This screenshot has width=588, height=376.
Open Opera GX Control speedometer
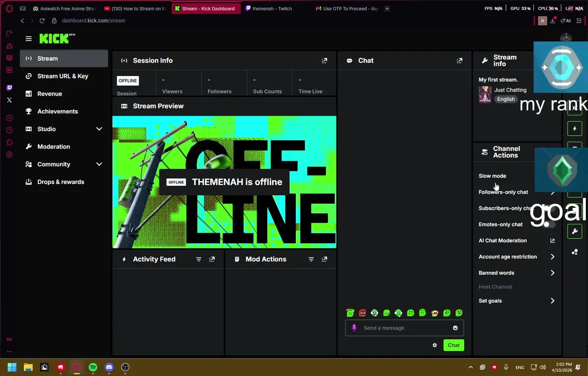coord(9,34)
